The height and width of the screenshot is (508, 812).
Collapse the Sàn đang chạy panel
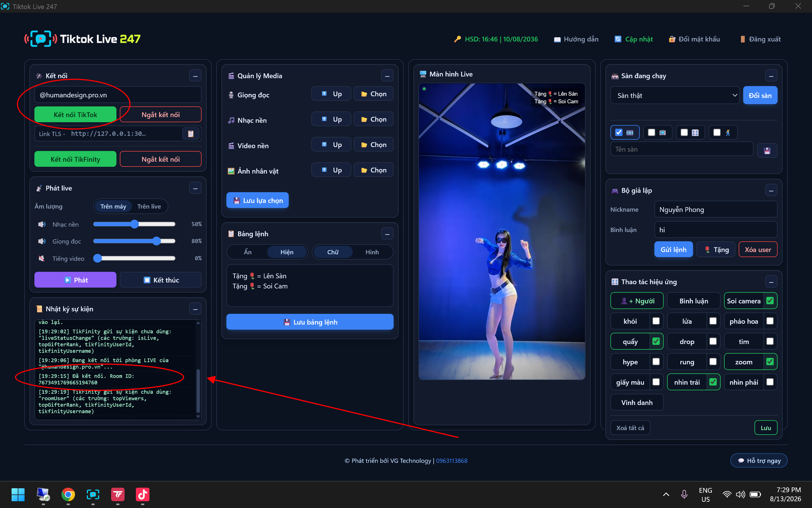coord(771,76)
